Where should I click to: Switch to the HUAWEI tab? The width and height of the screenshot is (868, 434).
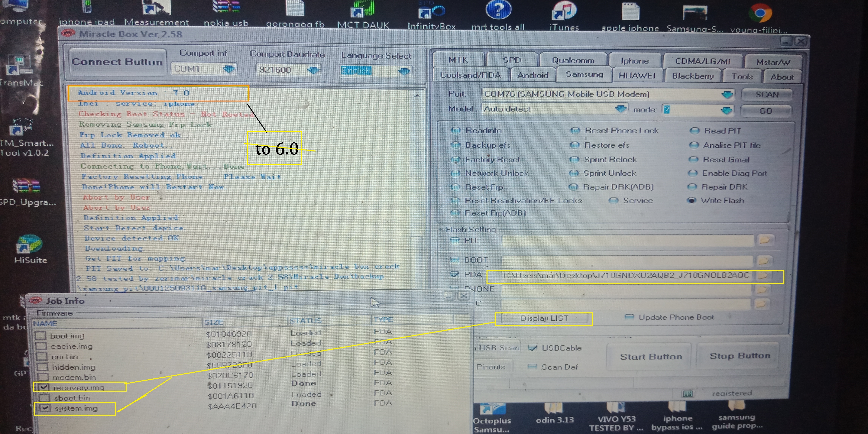pyautogui.click(x=636, y=76)
